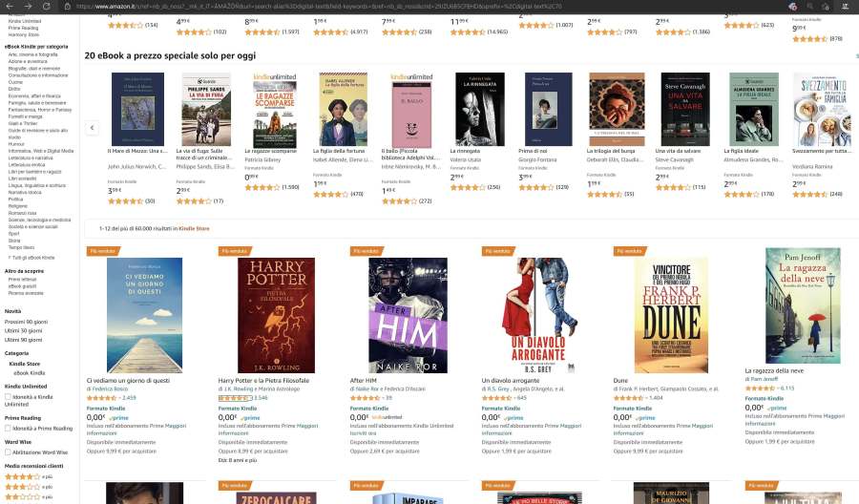Open rating popover beside Ci vediamo stars
The width and height of the screenshot is (859, 504).
pyautogui.click(x=119, y=398)
